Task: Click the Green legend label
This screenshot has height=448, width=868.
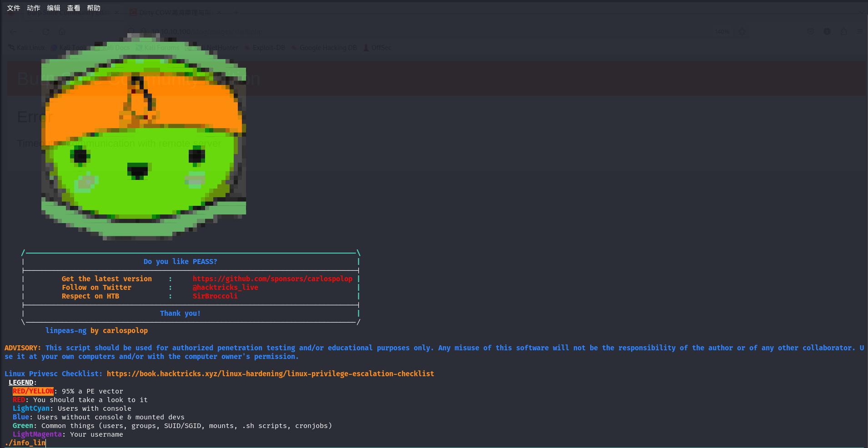Action: tap(23, 426)
